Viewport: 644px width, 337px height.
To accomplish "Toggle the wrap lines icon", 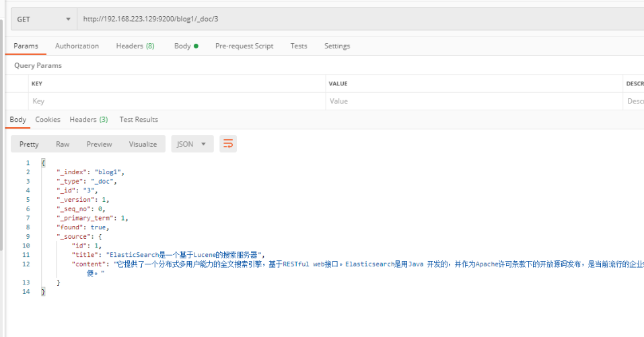I will click(x=228, y=144).
